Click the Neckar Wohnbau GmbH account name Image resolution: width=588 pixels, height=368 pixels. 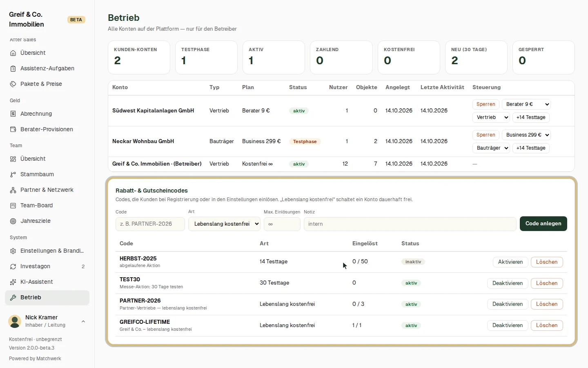143,141
